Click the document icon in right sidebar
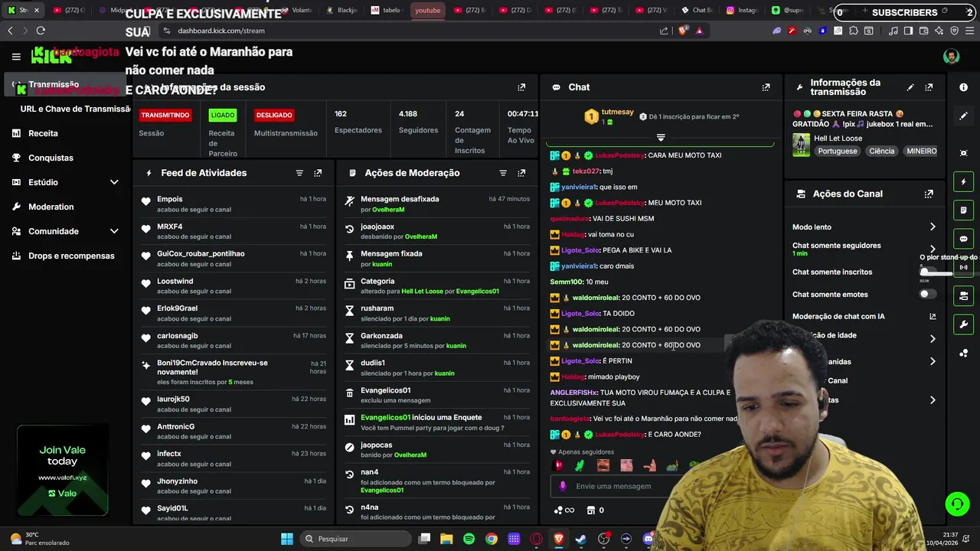 964,210
